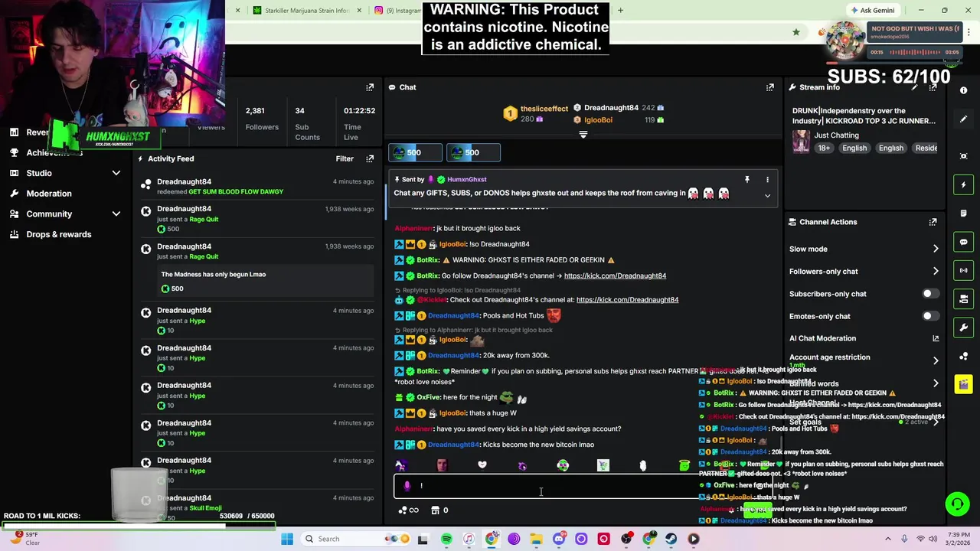The height and width of the screenshot is (551, 980).
Task: Pop out the Activity Feed panel
Action: tap(370, 158)
